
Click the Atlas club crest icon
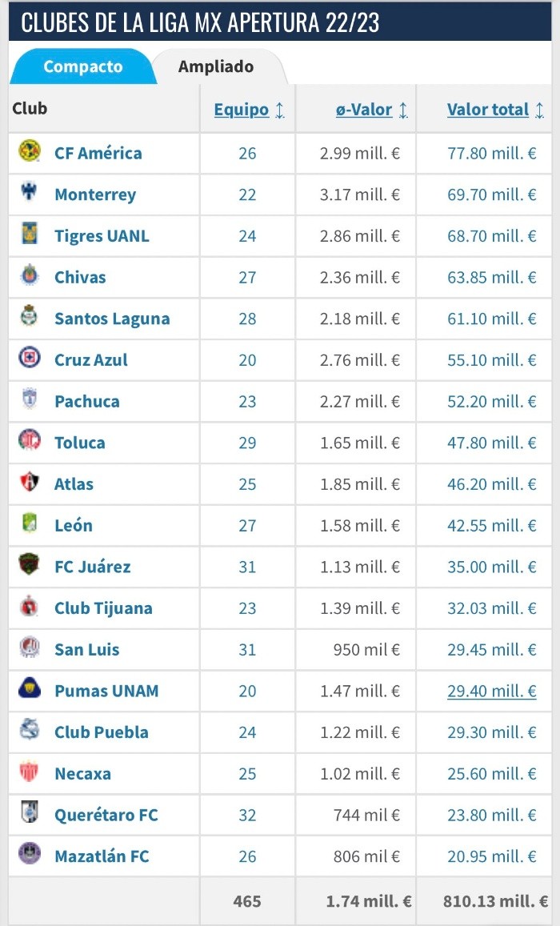[x=30, y=483]
